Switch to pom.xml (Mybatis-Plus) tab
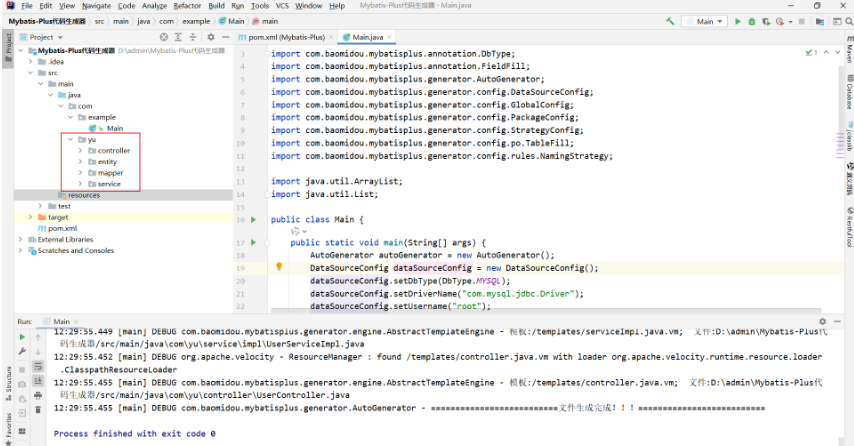Viewport: 854px width, 446px height. [286, 37]
